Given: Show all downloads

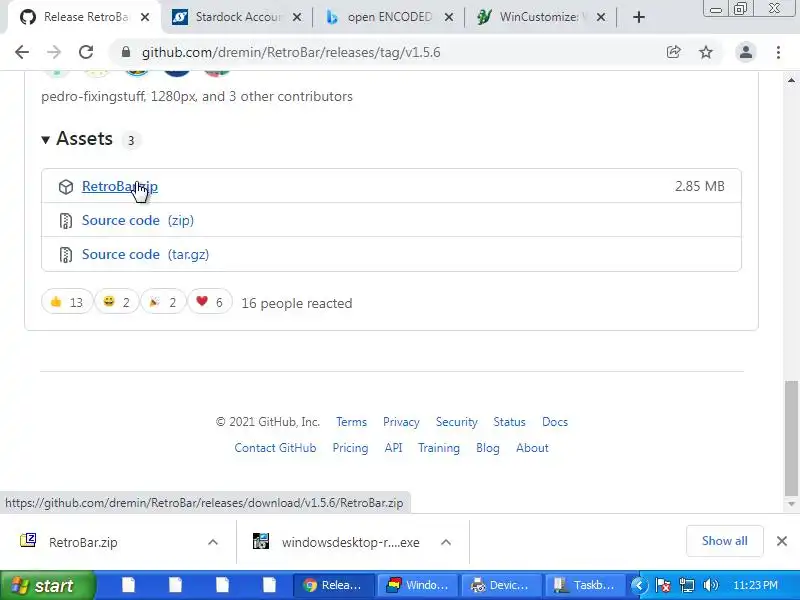Looking at the screenshot, I should [x=724, y=541].
